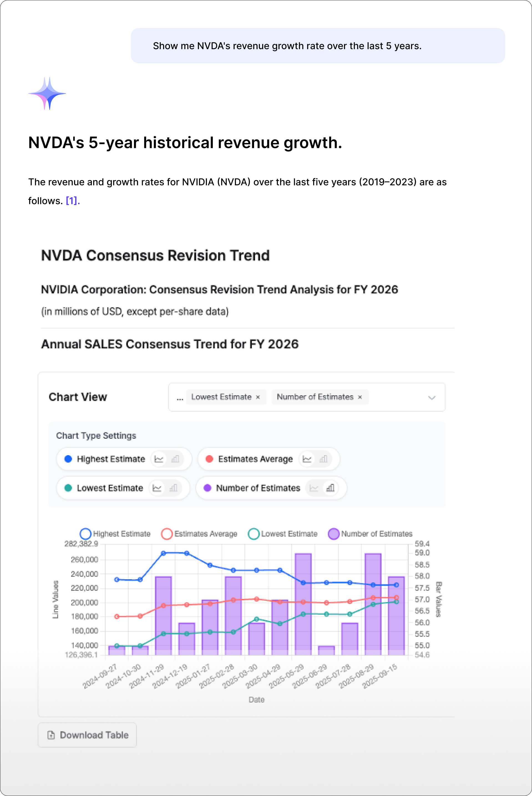Set Lowest Estimate to bar chart
Viewport: 532px width, 796px height.
pyautogui.click(x=173, y=488)
